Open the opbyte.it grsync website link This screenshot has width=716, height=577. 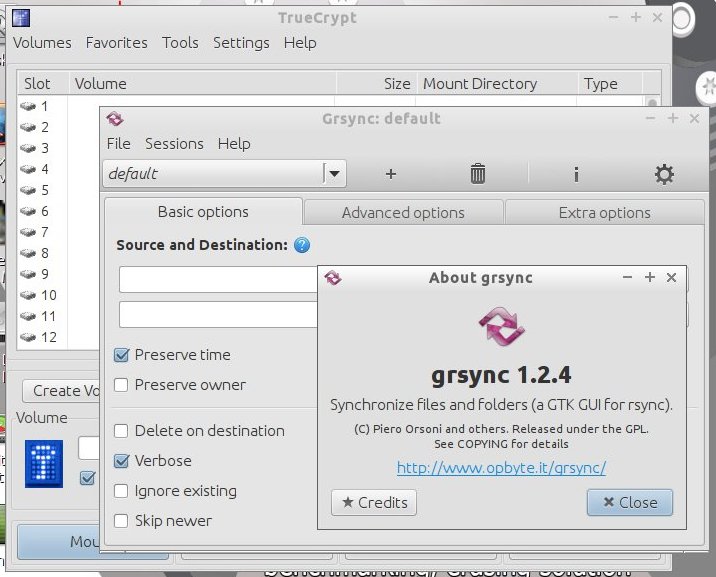coord(501,468)
